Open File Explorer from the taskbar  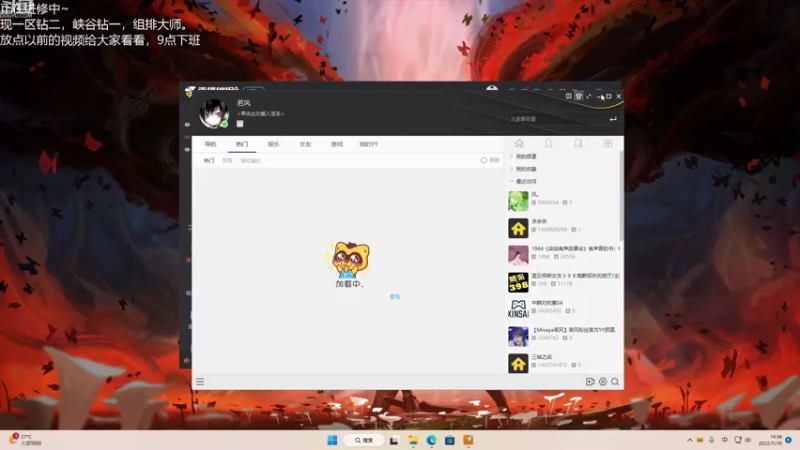(413, 440)
